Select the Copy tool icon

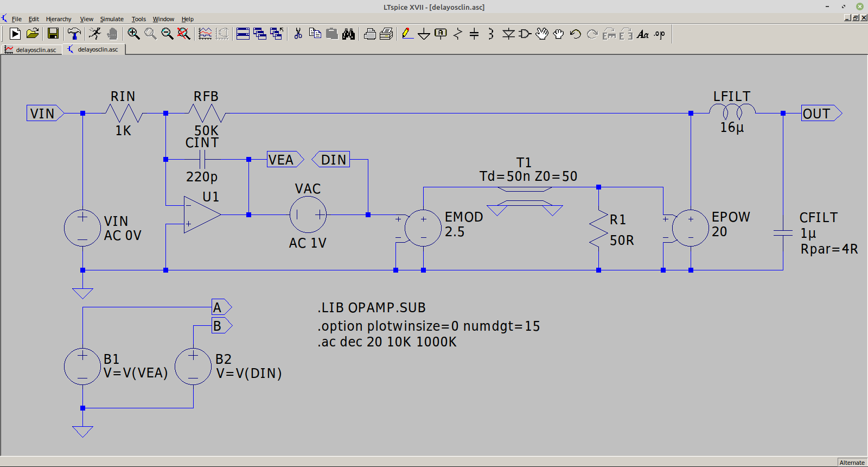315,34
